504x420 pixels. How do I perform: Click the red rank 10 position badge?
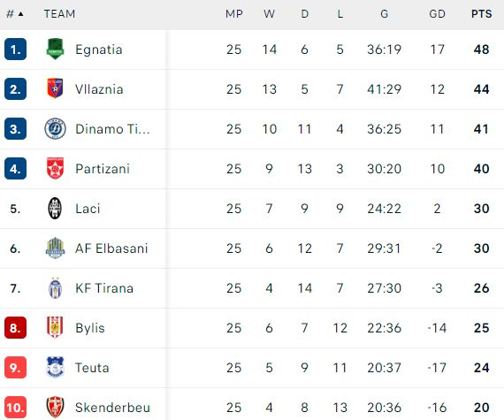[15, 407]
